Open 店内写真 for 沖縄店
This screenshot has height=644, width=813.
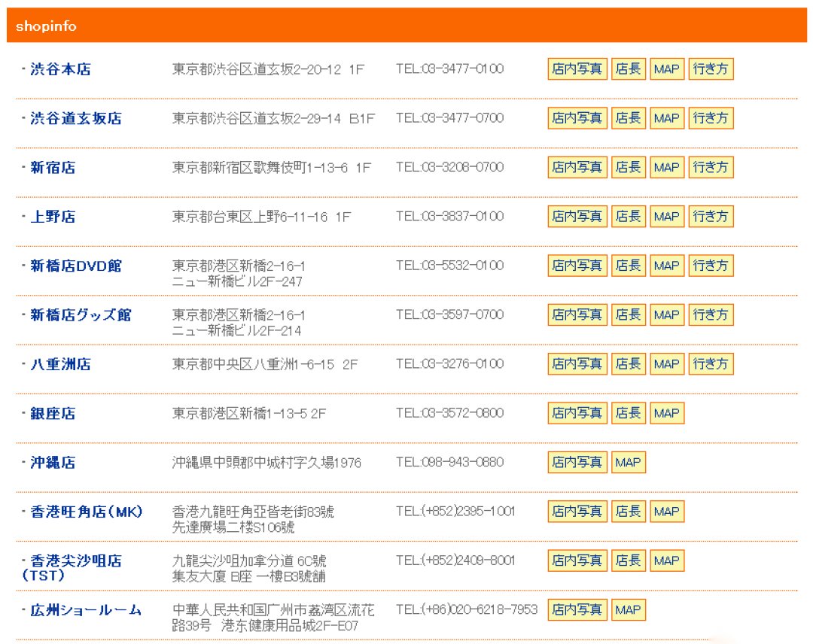click(x=577, y=462)
